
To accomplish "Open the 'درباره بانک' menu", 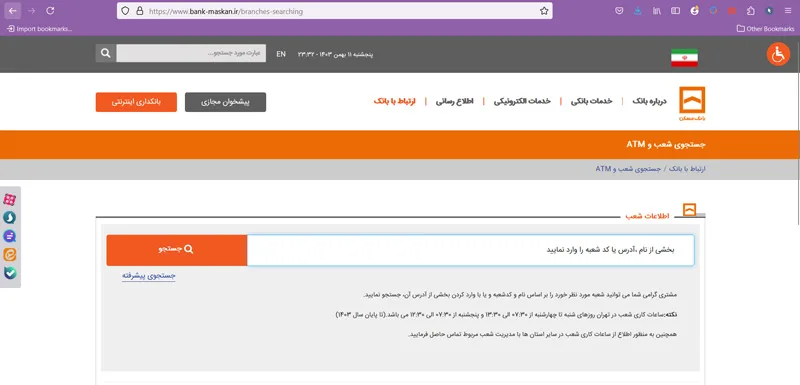I will pyautogui.click(x=649, y=101).
